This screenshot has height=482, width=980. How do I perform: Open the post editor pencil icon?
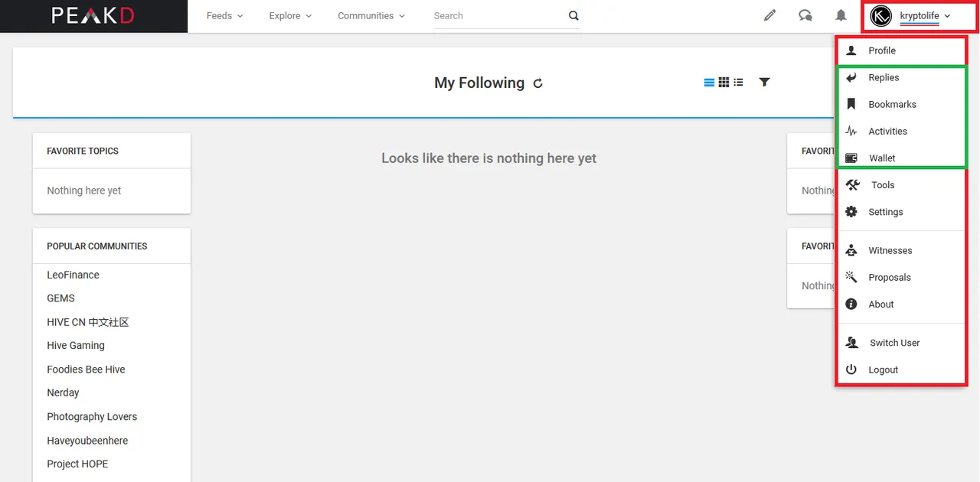(770, 15)
